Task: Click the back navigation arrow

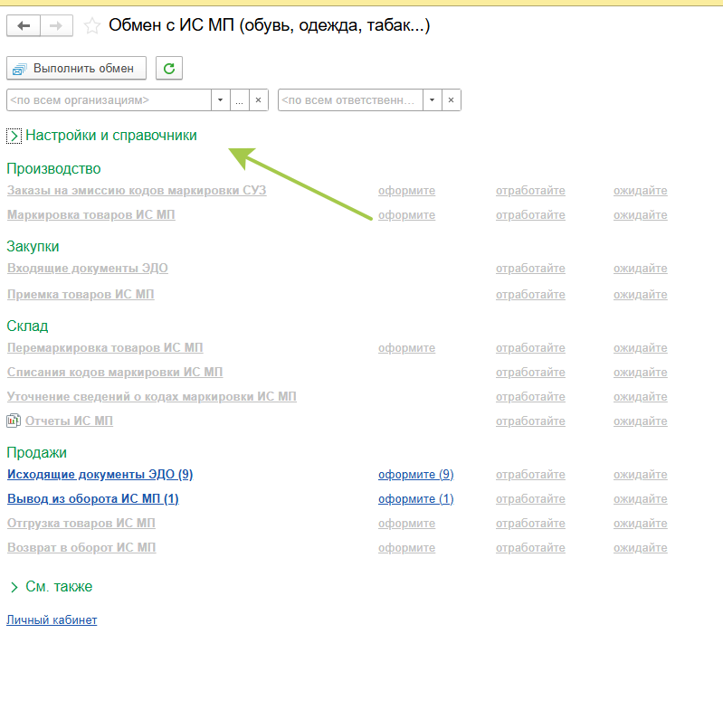Action: (24, 26)
